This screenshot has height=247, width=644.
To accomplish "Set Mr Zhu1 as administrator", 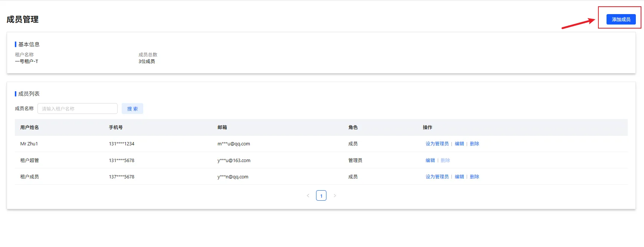I will [437, 144].
